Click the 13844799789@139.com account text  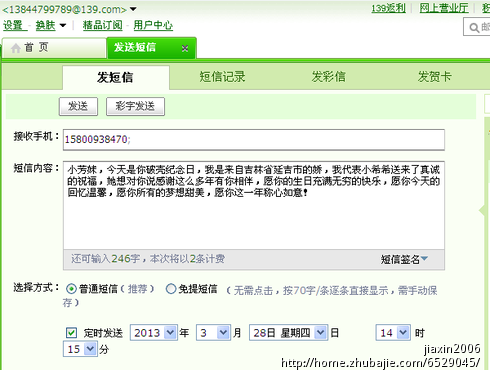[65, 9]
